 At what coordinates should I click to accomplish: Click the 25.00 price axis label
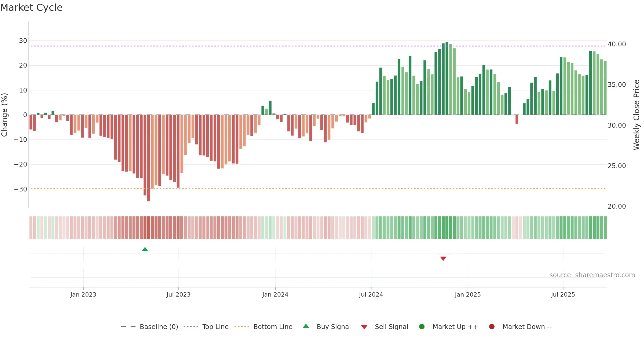coord(617,166)
